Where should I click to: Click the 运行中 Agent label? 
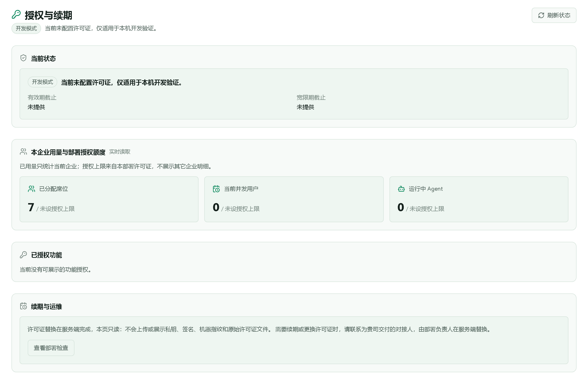pyautogui.click(x=426, y=189)
